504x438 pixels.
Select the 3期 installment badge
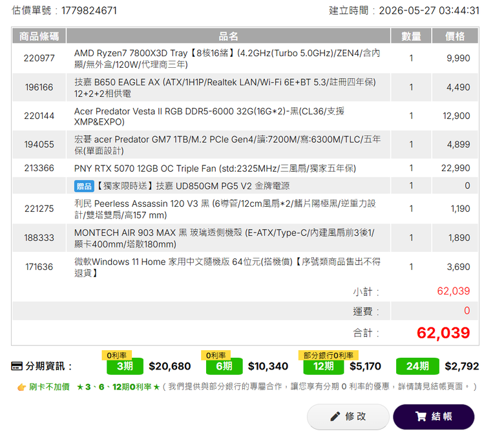coord(125,366)
